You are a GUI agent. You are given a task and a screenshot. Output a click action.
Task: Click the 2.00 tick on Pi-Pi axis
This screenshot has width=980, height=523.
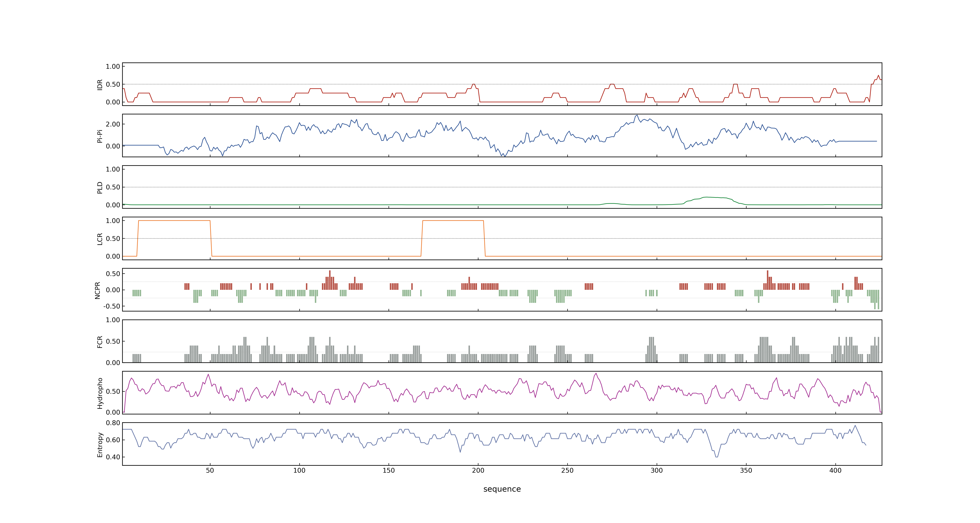click(x=113, y=124)
